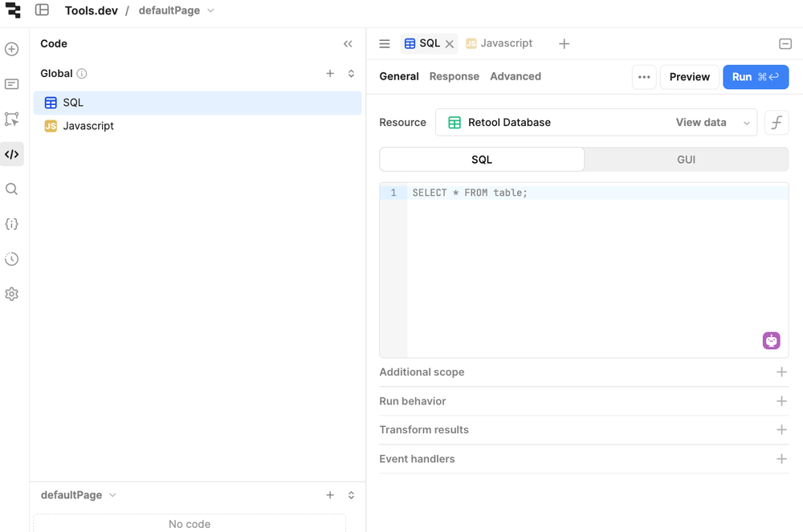The width and height of the screenshot is (803, 532).
Task: Switch to the Response tab
Action: [454, 77]
